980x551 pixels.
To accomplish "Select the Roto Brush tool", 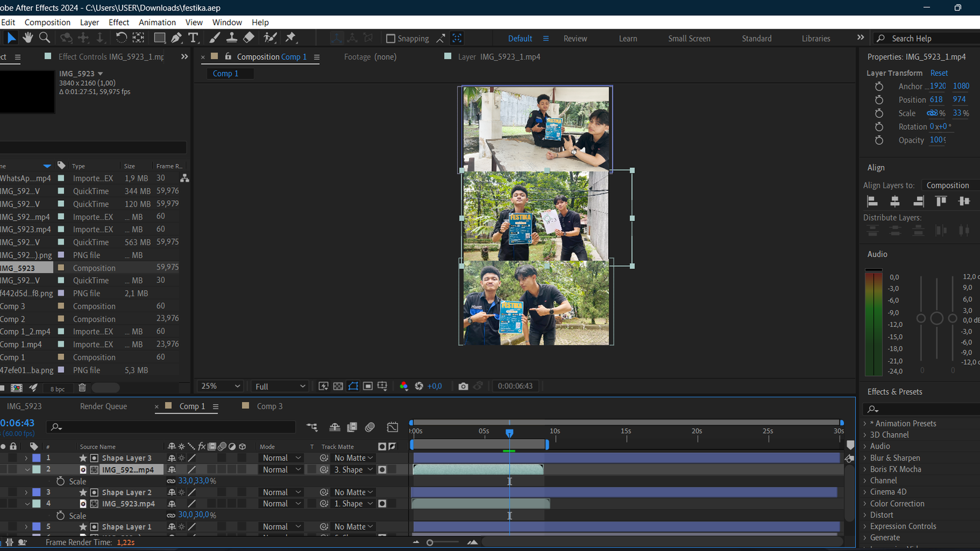I will point(270,38).
